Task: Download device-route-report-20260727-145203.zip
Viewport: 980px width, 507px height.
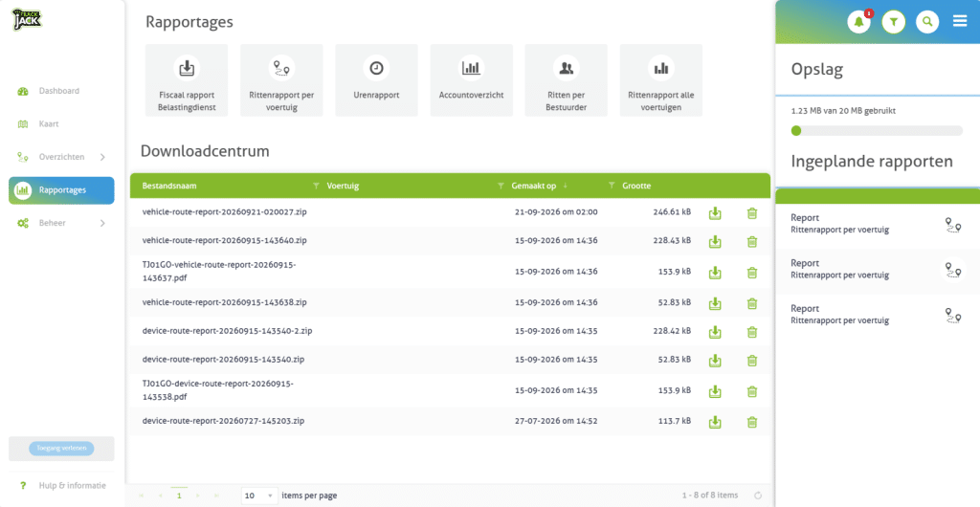Action: [715, 422]
